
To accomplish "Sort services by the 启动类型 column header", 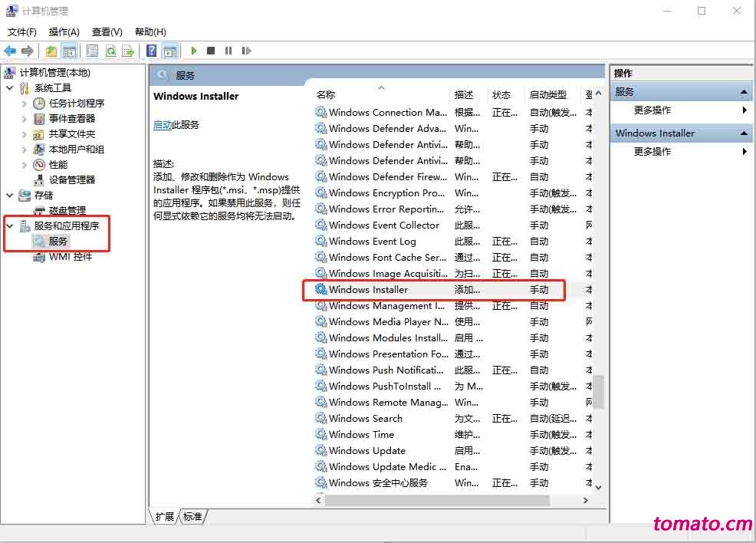I will pos(553,94).
